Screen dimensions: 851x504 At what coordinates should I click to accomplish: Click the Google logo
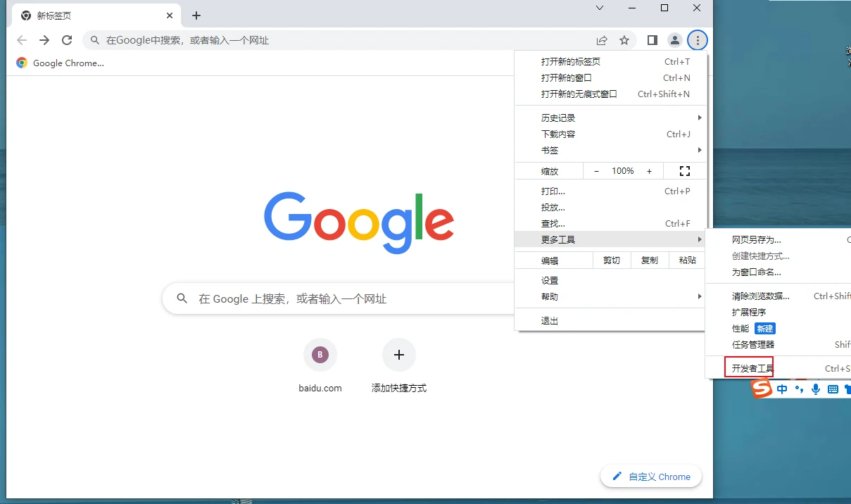point(359,222)
